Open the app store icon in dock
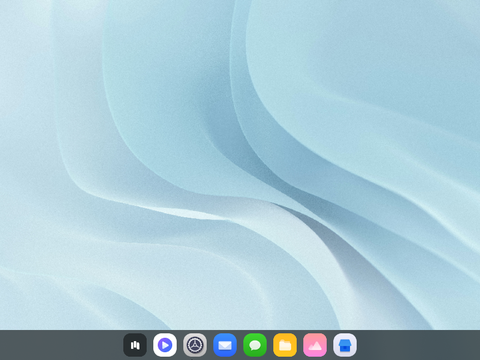Screen dimensions: 480x360 coord(345,345)
